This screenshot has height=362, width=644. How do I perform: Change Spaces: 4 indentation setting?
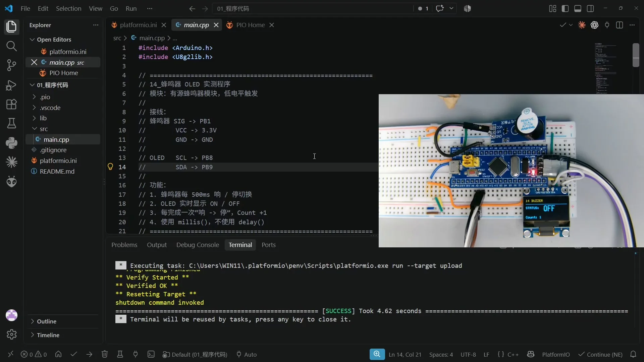pos(441,354)
